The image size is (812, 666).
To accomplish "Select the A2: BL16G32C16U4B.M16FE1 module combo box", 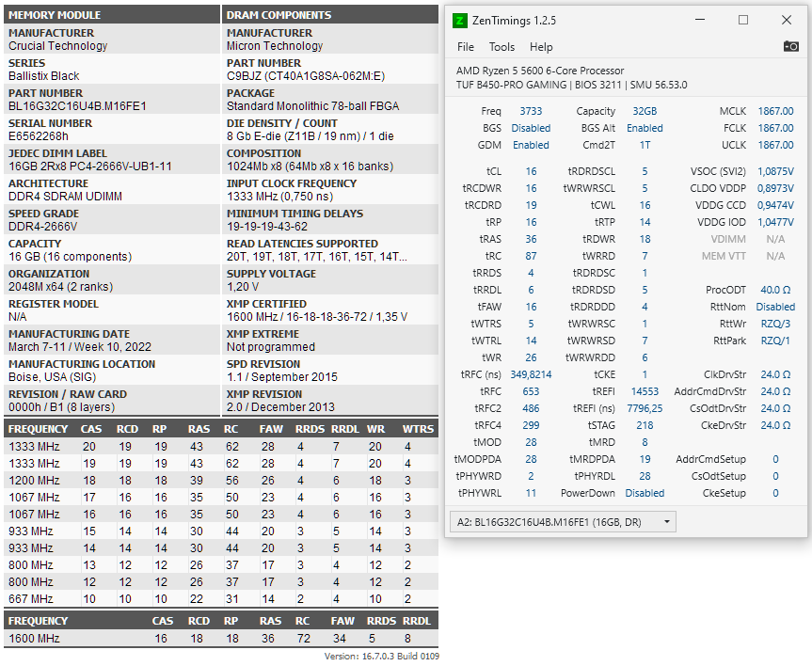I will point(563,522).
